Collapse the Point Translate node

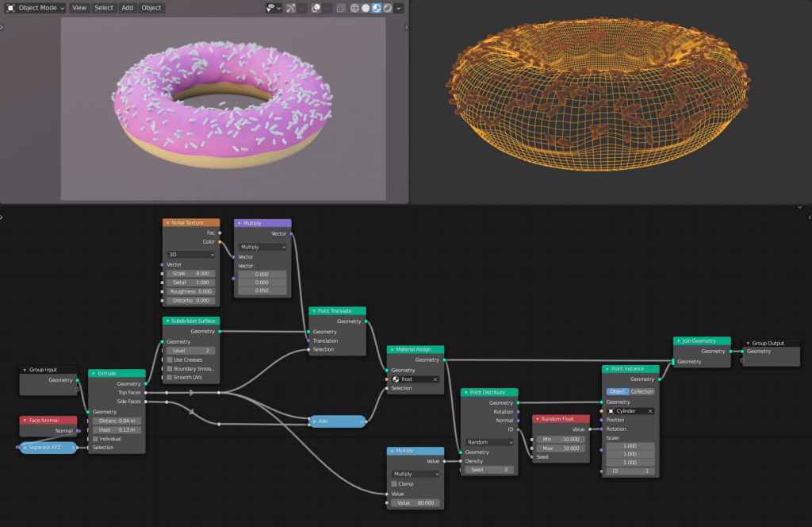click(x=312, y=311)
